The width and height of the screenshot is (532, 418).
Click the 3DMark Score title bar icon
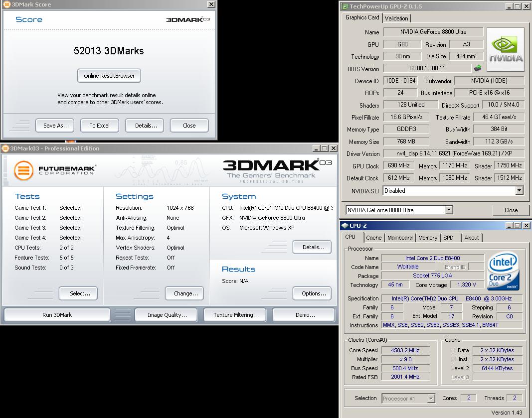tap(6, 4)
